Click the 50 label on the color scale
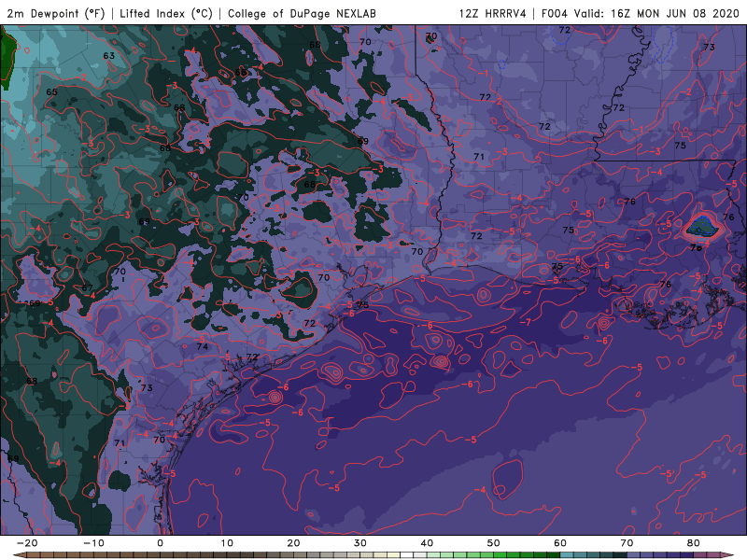Viewport: 747px width, 560px height. pyautogui.click(x=494, y=543)
